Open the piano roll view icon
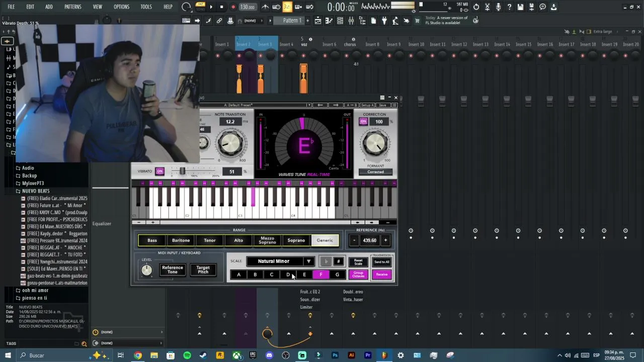The image size is (644, 362). point(329,21)
